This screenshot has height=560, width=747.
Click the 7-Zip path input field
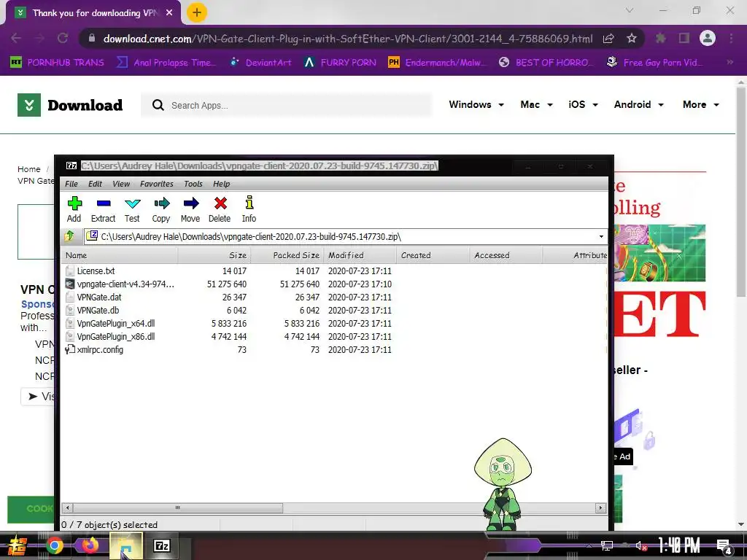coord(341,236)
